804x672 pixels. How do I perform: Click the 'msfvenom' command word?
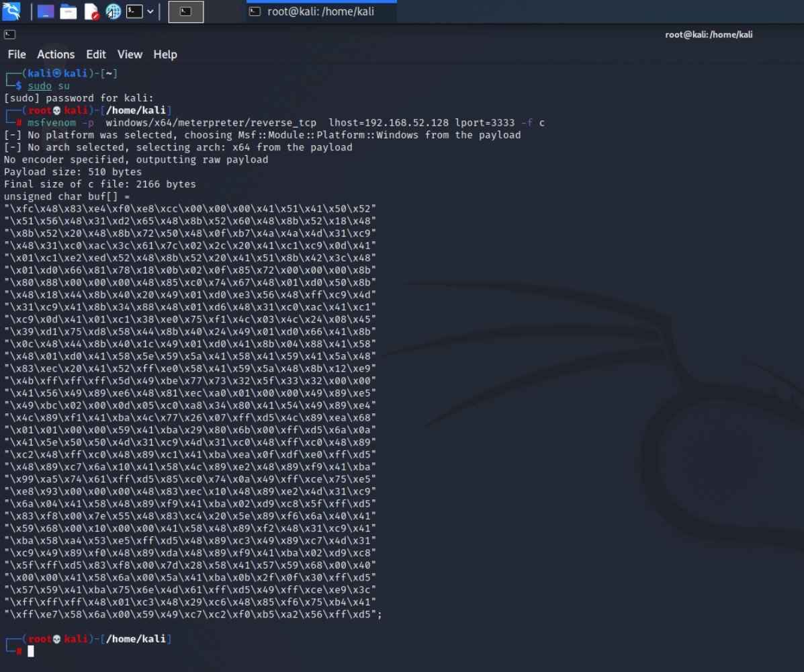coord(52,122)
